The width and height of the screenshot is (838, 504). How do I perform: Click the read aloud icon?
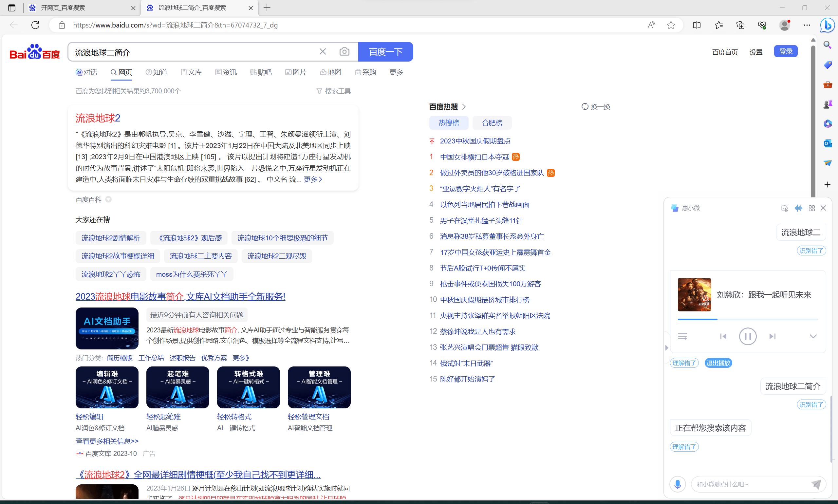651,25
